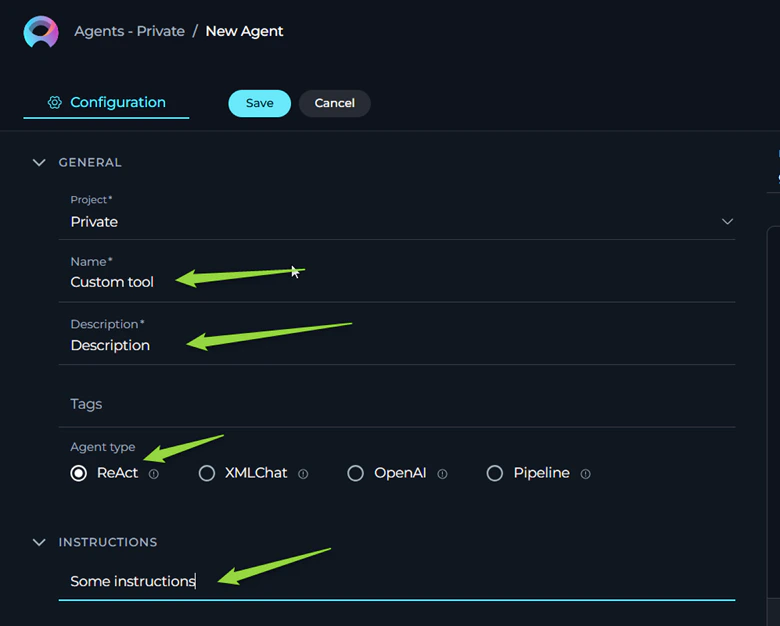Open the Project dropdown arrow
Viewport: 780px width, 626px height.
pos(727,221)
